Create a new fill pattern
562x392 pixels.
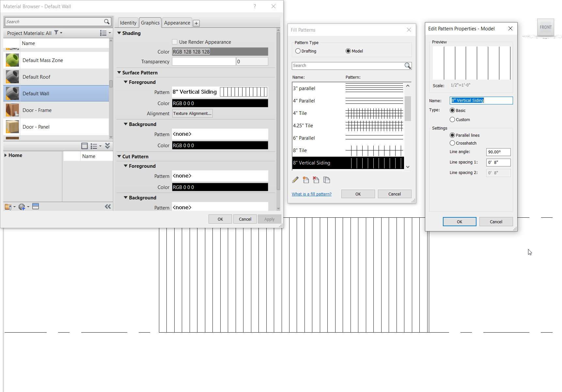[306, 180]
